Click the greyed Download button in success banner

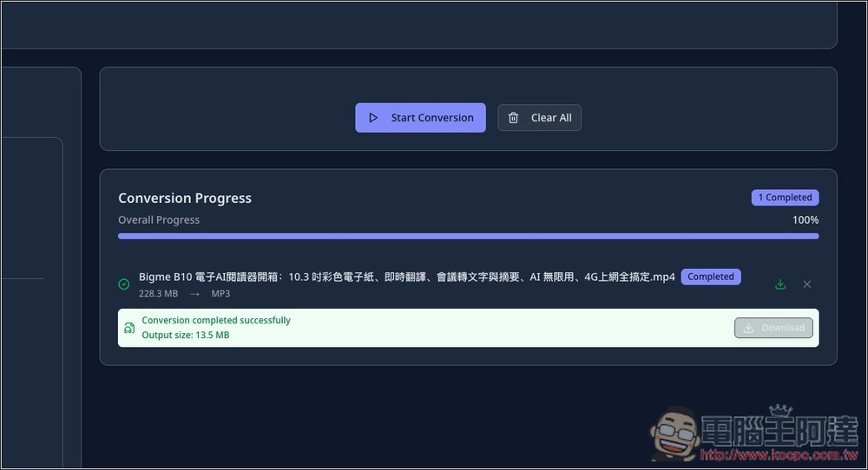coord(773,328)
